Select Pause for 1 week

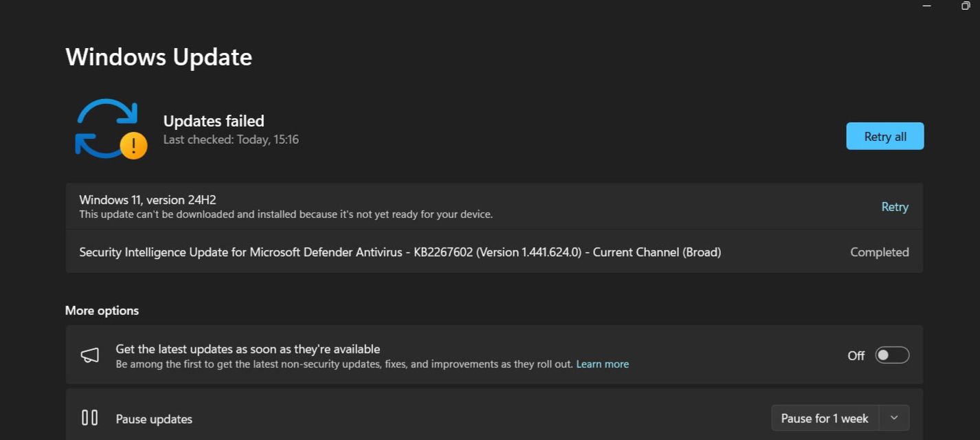[825, 418]
